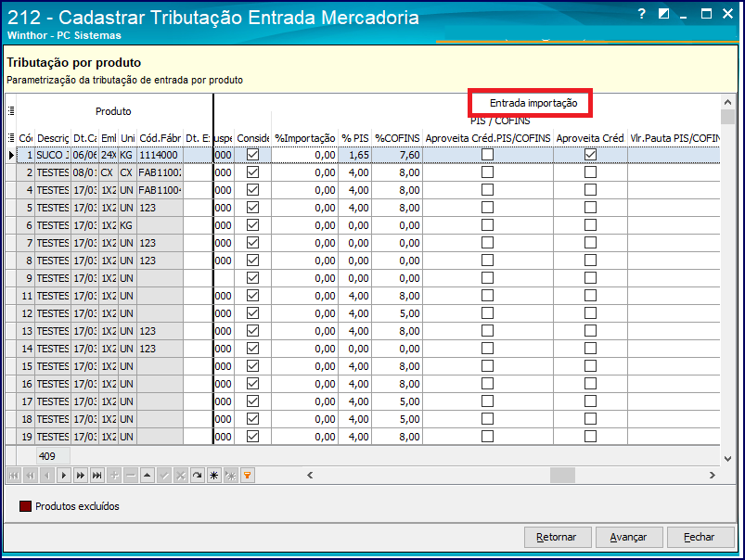Click the Cód.Fábr column header
This screenshot has width=745, height=560.
click(161, 138)
